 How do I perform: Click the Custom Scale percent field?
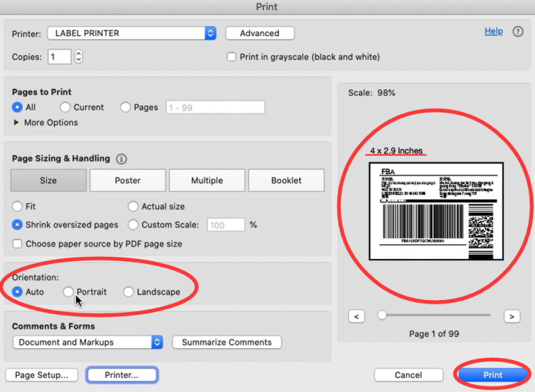[x=226, y=225]
